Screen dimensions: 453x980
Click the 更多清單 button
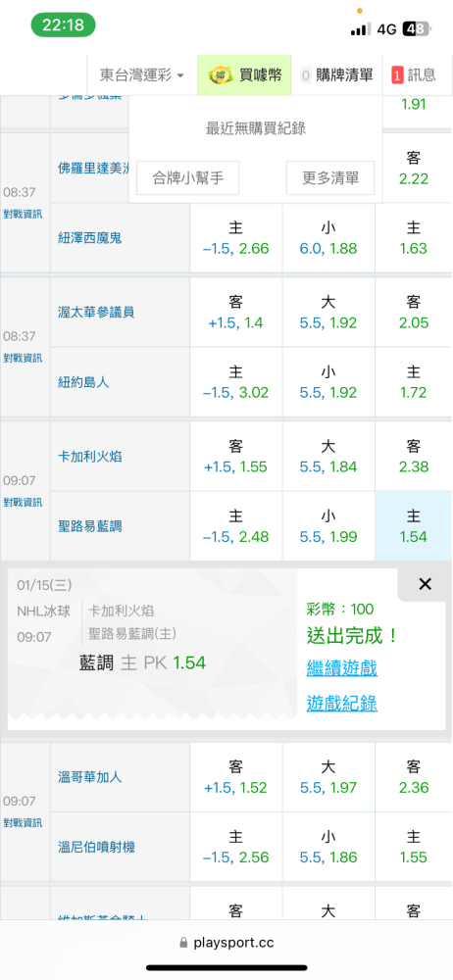330,178
